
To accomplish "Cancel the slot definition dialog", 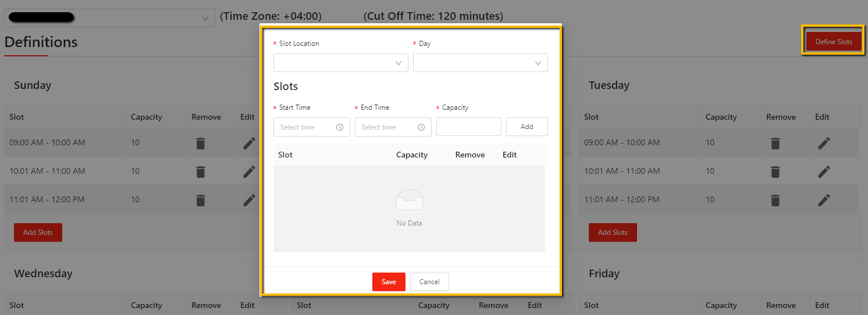I will (429, 282).
